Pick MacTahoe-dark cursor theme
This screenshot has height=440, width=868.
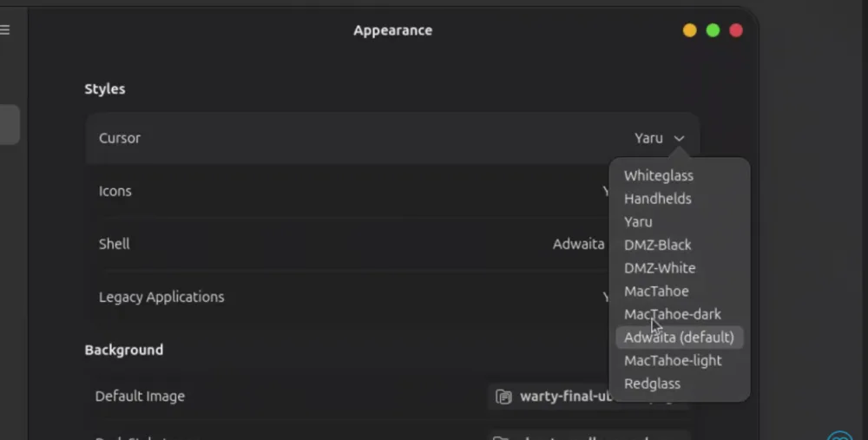672,314
